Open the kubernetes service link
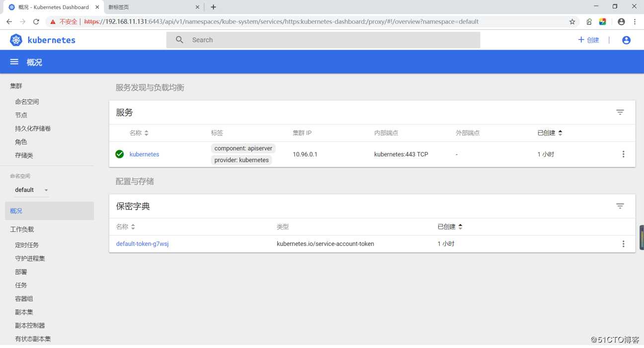Image resolution: width=644 pixels, height=348 pixels. coord(144,154)
